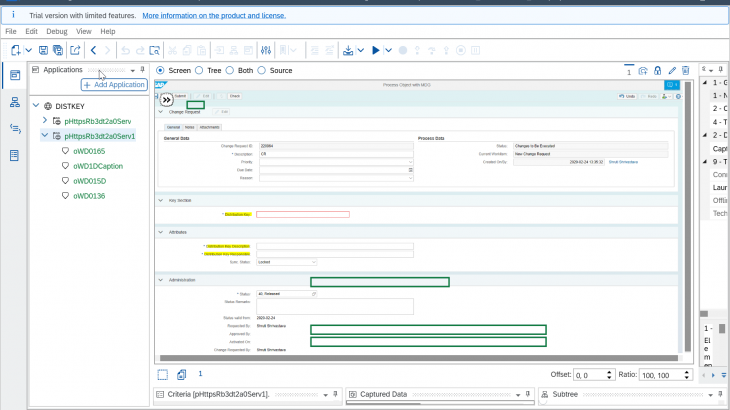730x410 pixels.
Task: Open the Help menu
Action: click(x=108, y=31)
